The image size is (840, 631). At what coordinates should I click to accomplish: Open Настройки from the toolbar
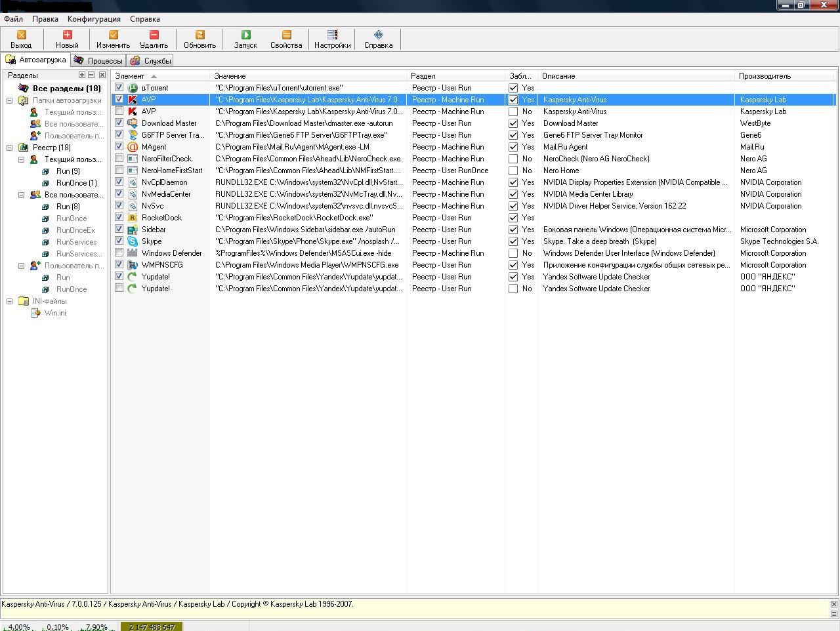click(x=332, y=39)
